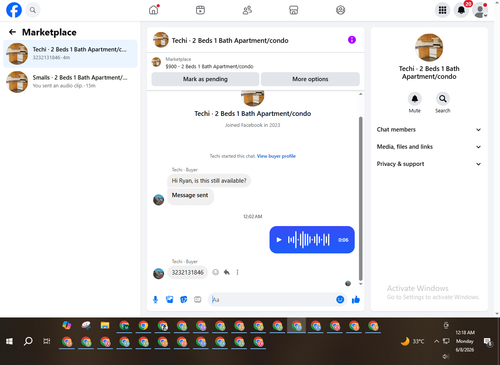Image resolution: width=500 pixels, height=365 pixels.
Task: Play the audio clip message
Action: (279, 240)
